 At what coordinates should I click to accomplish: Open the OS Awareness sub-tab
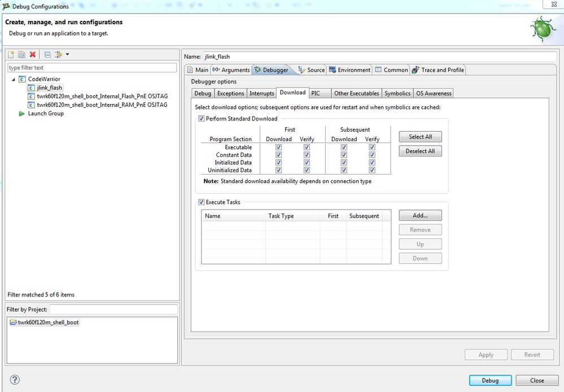(x=434, y=93)
